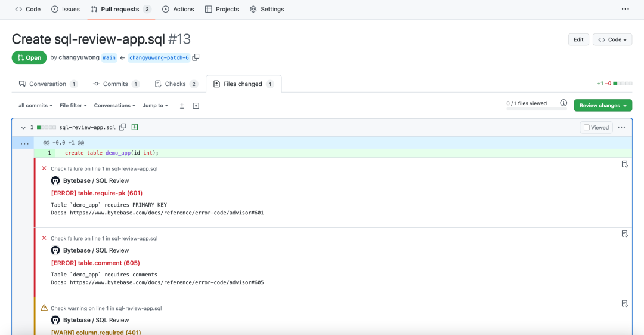Click files viewed progress bar
Image resolution: width=644 pixels, height=335 pixels.
(537, 109)
